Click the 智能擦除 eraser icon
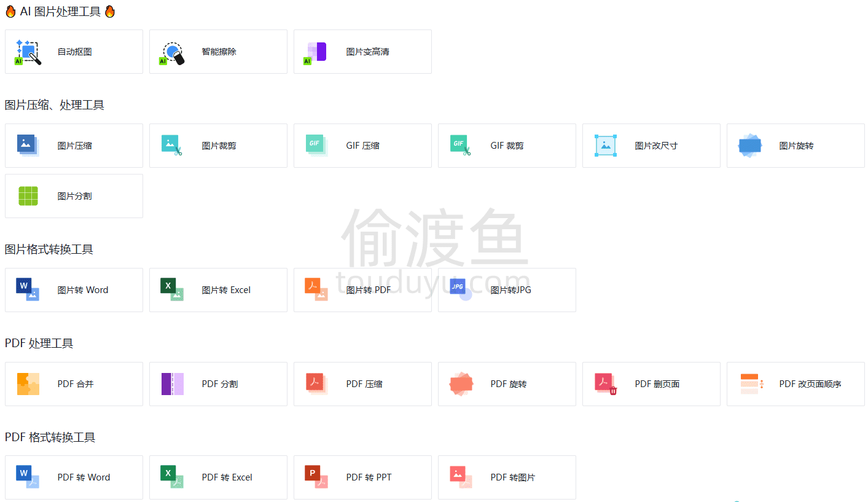Image resolution: width=868 pixels, height=502 pixels. 172,53
